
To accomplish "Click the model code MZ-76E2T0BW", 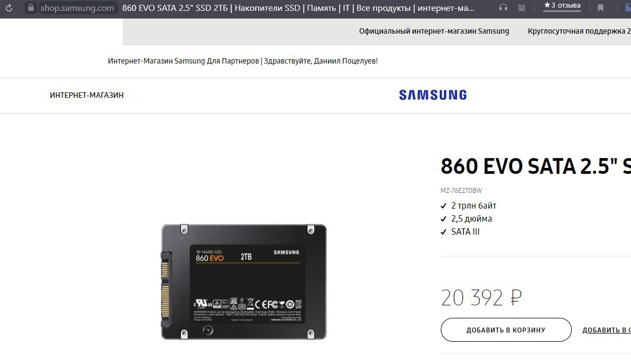I will click(461, 191).
